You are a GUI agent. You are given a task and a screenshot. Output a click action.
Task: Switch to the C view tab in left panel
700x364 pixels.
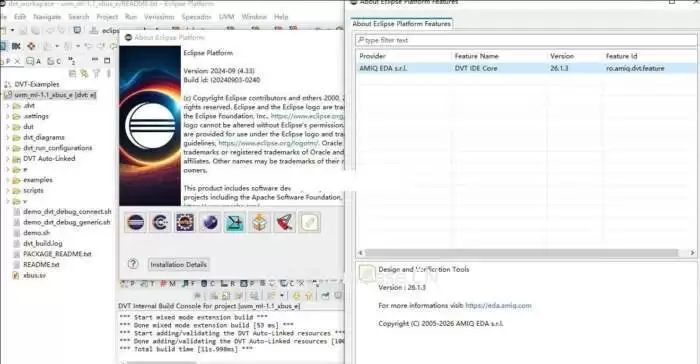54,61
